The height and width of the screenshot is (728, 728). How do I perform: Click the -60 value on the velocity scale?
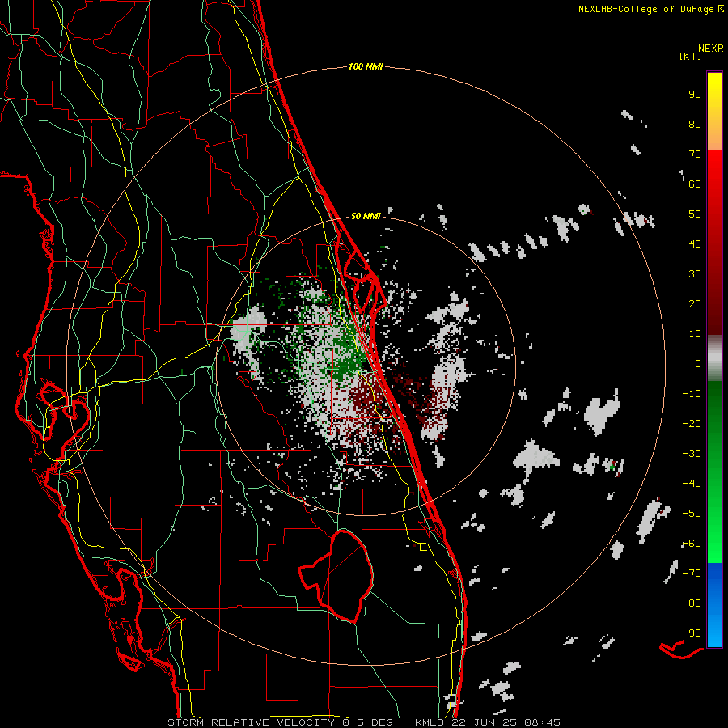coord(692,544)
